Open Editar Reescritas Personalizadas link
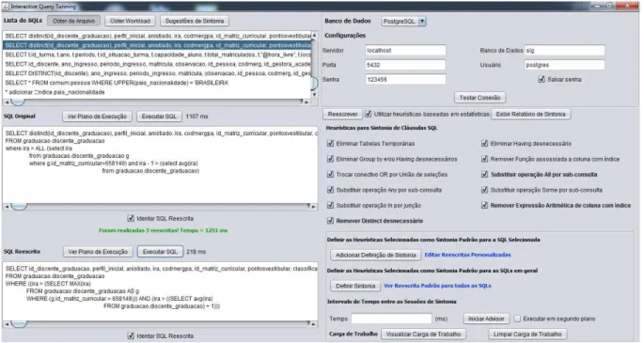Image resolution: width=644 pixels, height=343 pixels. tap(467, 255)
